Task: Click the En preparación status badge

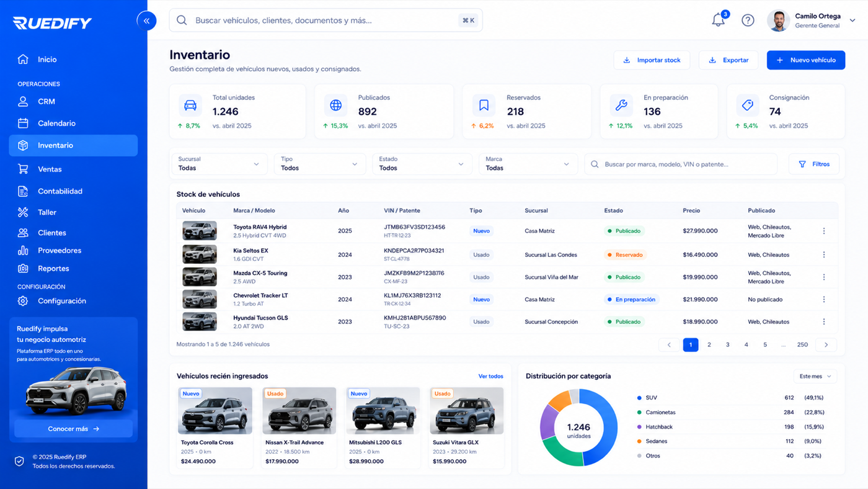Action: coord(631,299)
